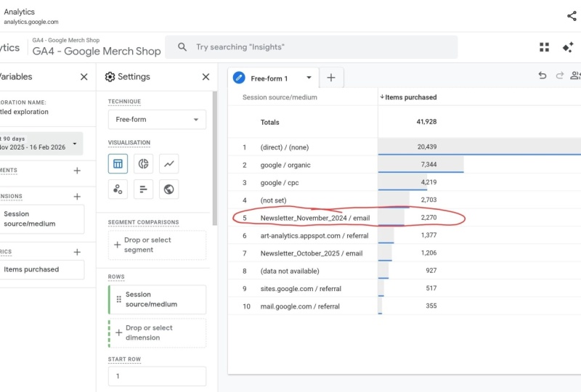
Task: Click the value 7,344
Action: click(428, 164)
